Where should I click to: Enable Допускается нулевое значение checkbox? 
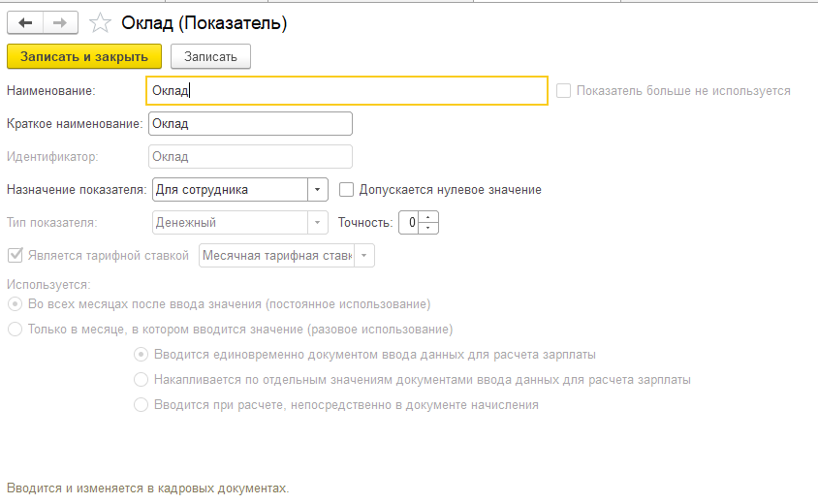346,189
